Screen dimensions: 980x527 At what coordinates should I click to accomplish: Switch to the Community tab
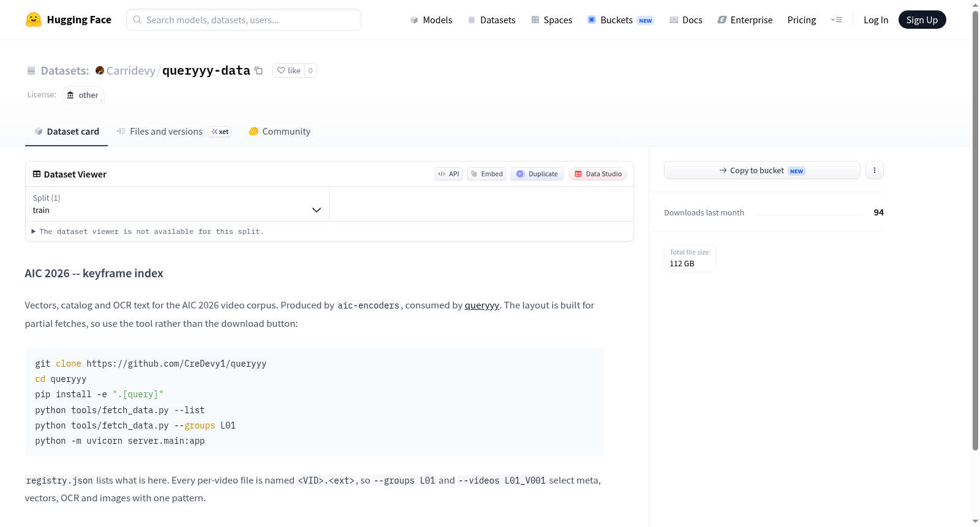[279, 132]
